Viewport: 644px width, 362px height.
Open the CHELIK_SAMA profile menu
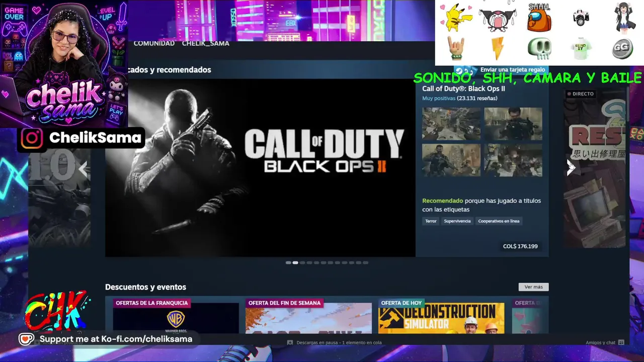[205, 44]
